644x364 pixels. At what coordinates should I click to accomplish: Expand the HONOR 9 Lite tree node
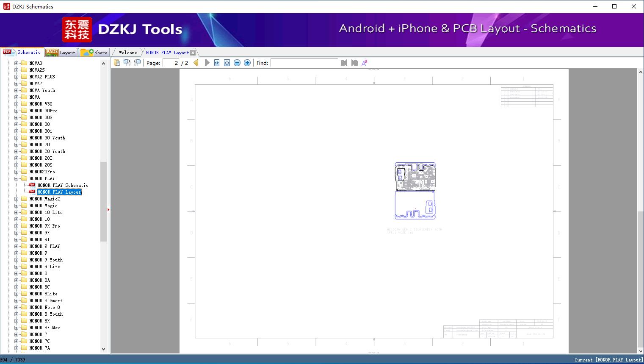[16, 267]
